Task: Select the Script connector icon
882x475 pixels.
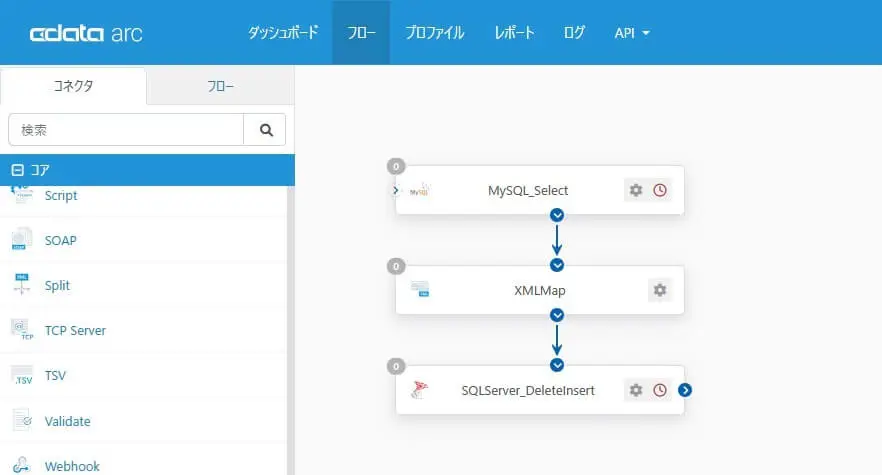Action: click(22, 195)
